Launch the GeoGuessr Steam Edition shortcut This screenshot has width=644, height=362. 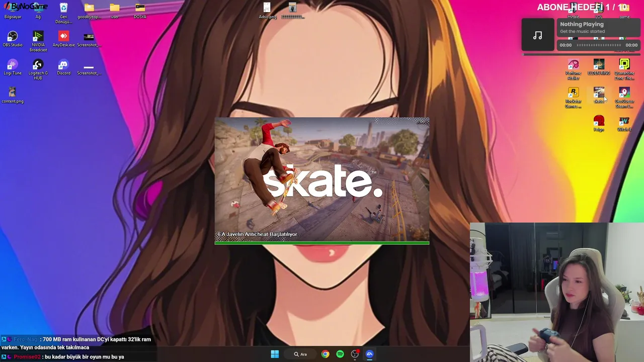(624, 98)
